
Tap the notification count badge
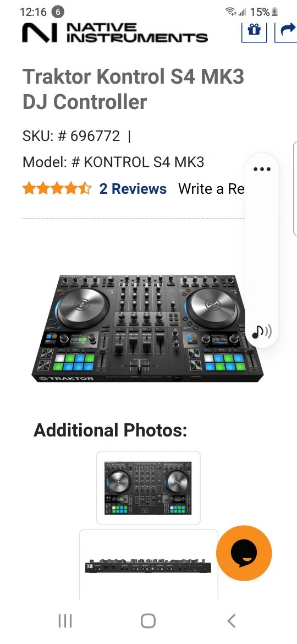(57, 12)
